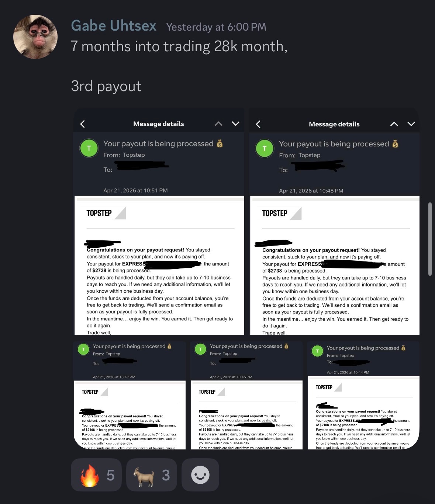
Task: Click the message timestamp Yesterday at 6:00 PM
Action: (x=216, y=27)
